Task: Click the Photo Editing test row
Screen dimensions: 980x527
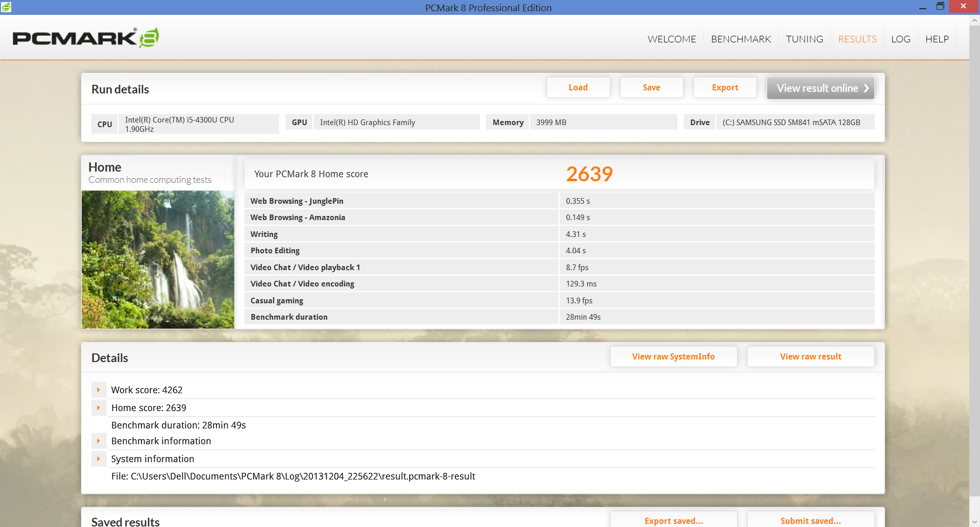Action: click(x=559, y=250)
